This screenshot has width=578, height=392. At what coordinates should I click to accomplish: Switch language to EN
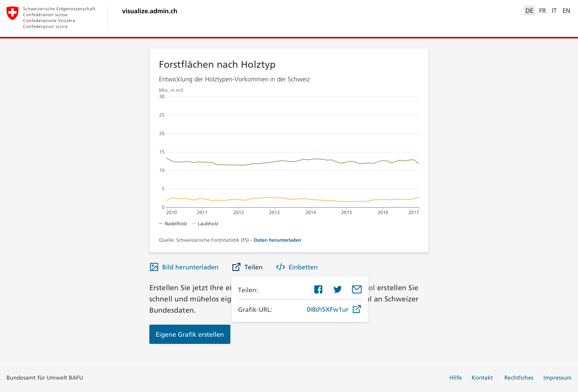(566, 11)
